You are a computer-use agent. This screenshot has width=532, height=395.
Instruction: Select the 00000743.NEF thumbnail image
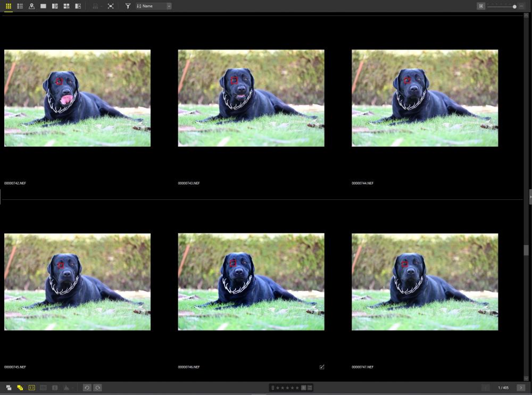(251, 98)
